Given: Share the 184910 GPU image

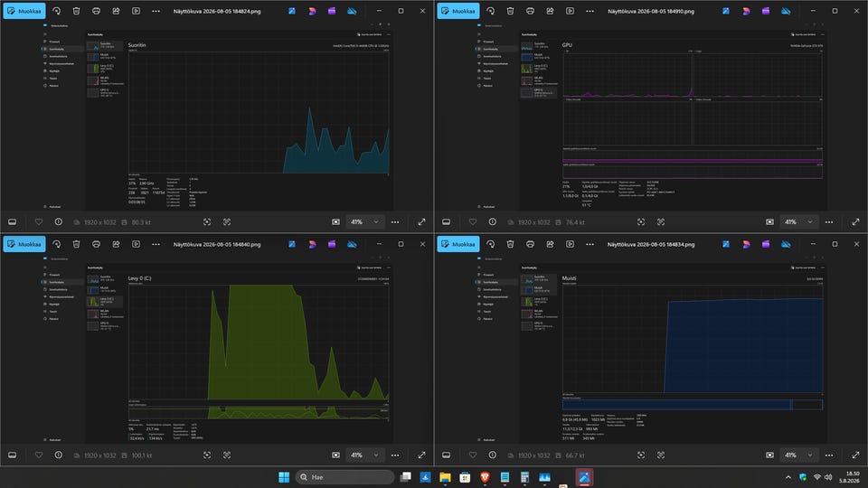Looking at the screenshot, I should (551, 11).
